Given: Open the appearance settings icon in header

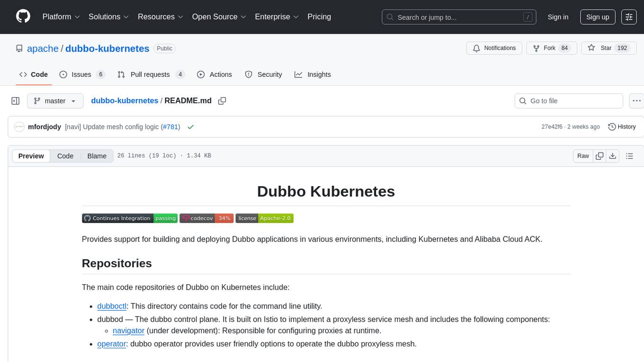Looking at the screenshot, I should click(x=629, y=17).
